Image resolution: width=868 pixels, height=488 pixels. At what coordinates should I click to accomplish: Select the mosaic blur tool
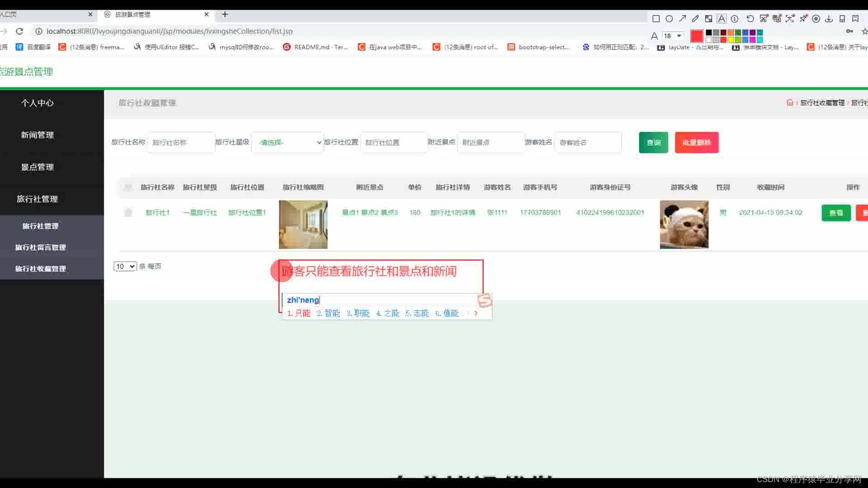pyautogui.click(x=708, y=19)
